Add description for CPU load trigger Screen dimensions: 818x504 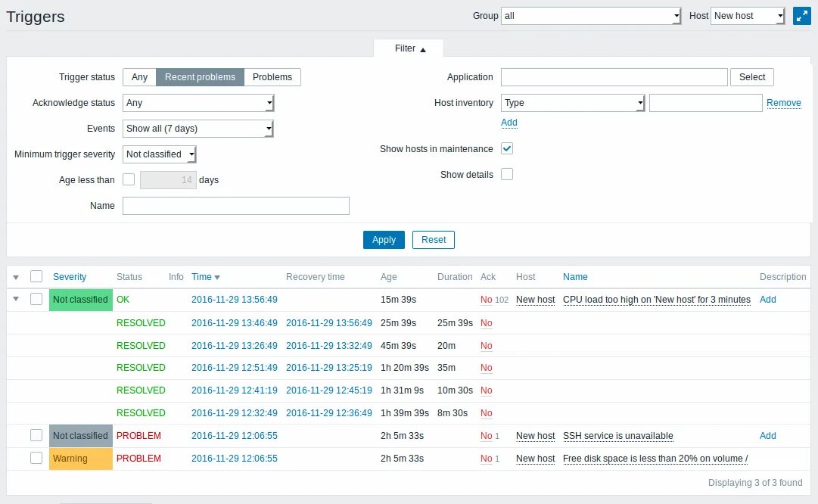(x=767, y=300)
